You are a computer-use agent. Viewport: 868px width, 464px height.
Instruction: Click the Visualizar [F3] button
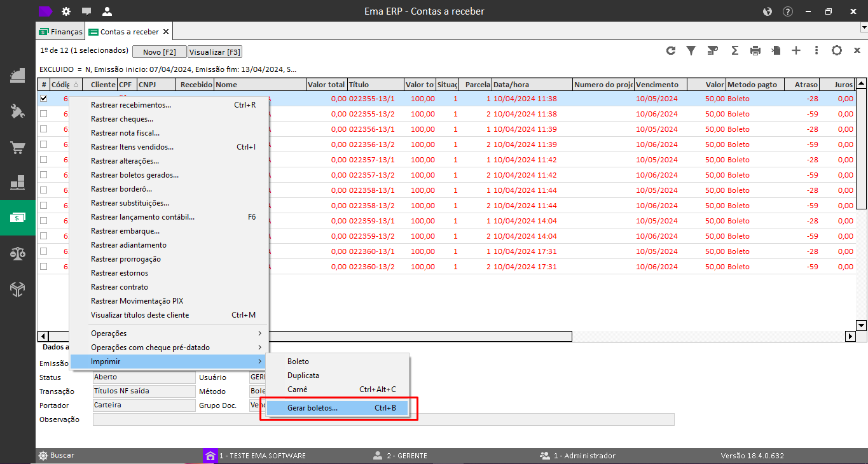point(215,52)
